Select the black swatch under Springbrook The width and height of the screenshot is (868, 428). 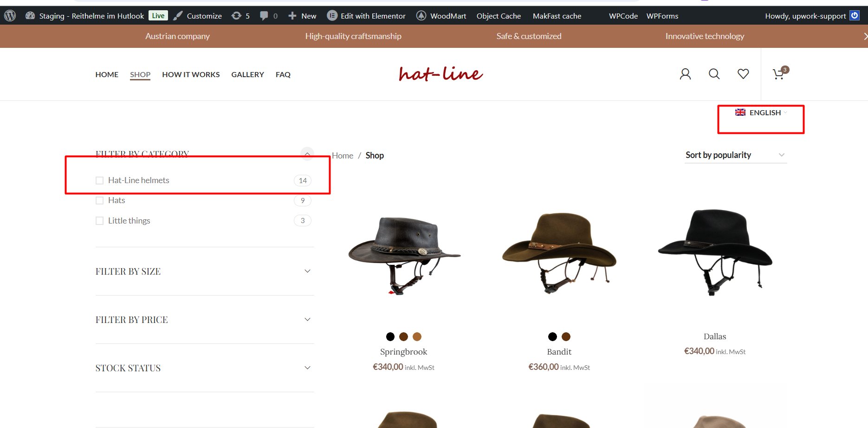[x=390, y=336]
